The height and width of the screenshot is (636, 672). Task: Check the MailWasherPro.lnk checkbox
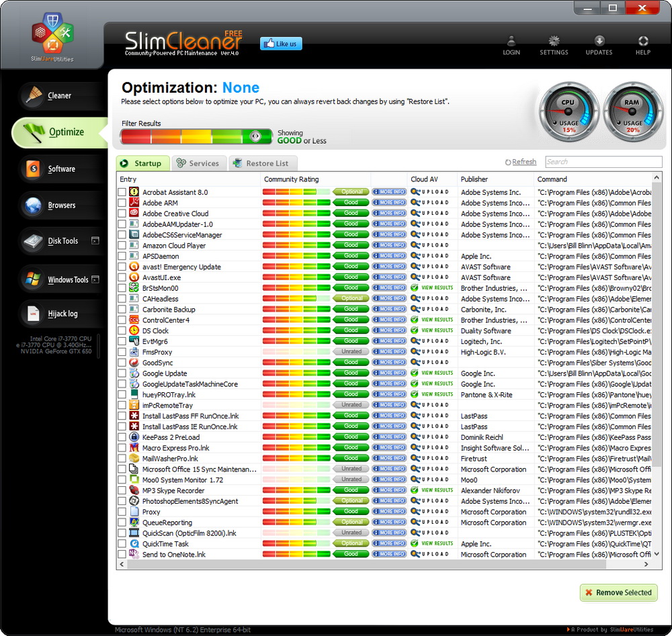122,458
